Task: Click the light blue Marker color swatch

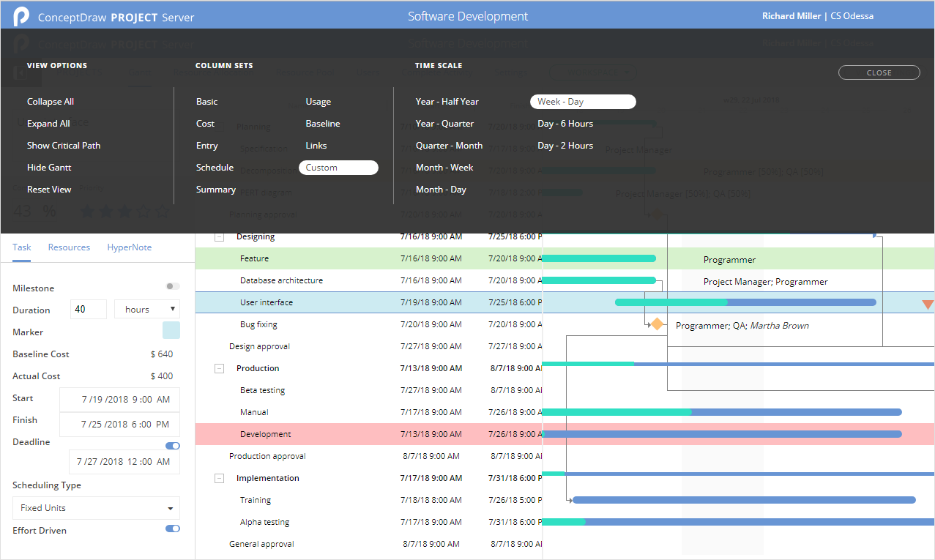Action: [x=171, y=330]
